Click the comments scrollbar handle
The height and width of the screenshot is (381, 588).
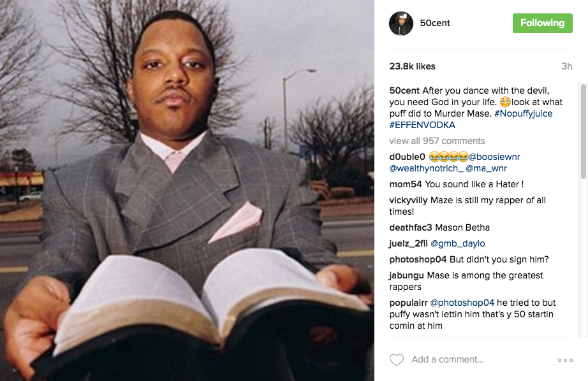[583, 131]
